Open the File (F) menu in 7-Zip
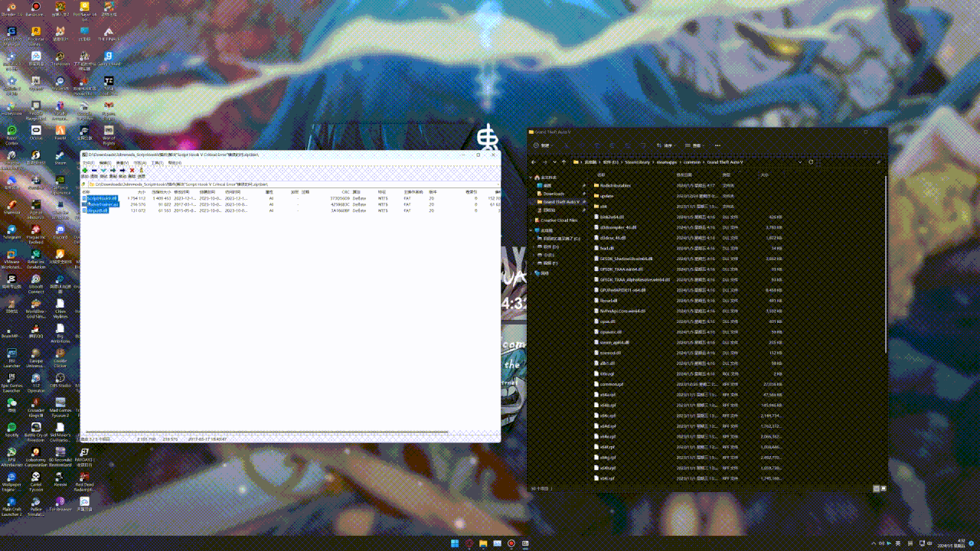The width and height of the screenshot is (980, 551). coord(89,163)
